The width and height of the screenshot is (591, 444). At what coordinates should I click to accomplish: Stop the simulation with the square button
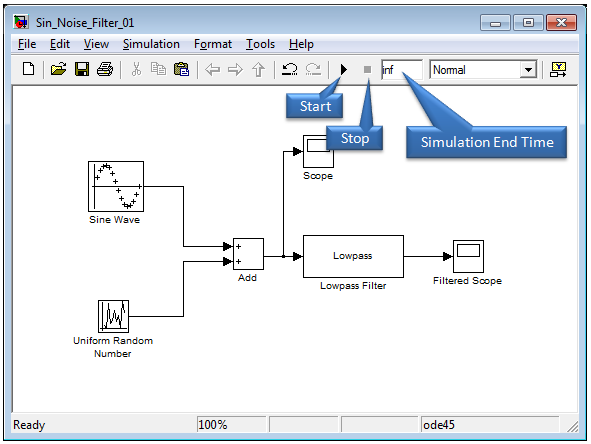pyautogui.click(x=367, y=70)
